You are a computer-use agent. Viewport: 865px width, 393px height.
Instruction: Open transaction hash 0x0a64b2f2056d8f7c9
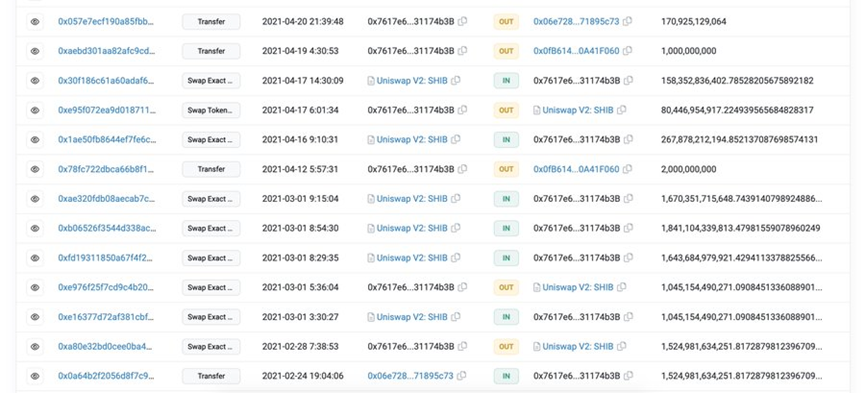click(106, 376)
